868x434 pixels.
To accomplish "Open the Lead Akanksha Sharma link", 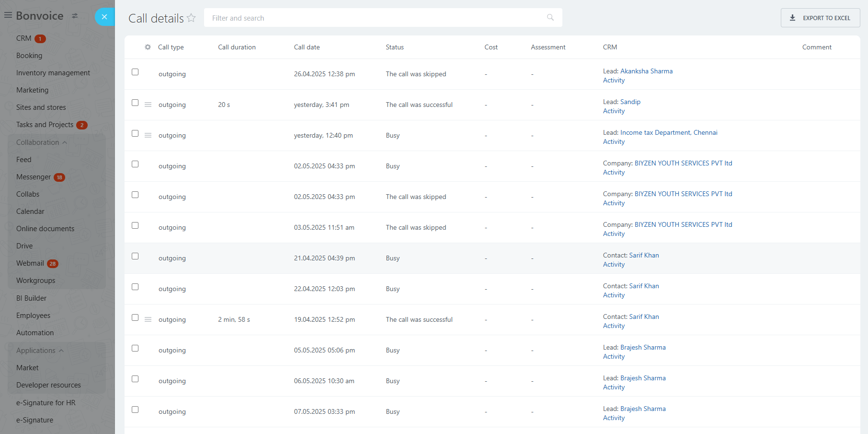I will (646, 71).
